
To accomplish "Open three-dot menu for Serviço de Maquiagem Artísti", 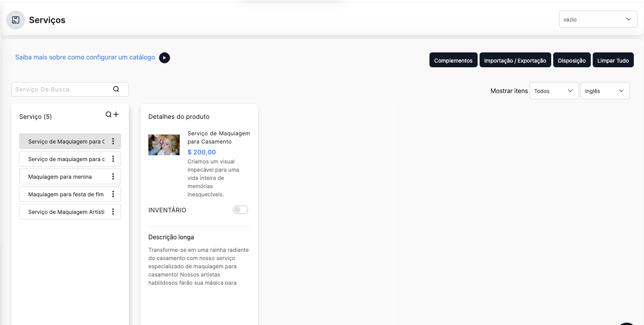I will (x=113, y=212).
